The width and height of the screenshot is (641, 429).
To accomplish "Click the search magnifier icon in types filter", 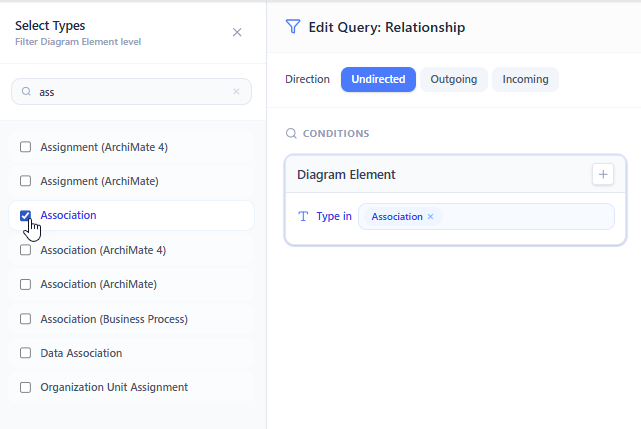I will pyautogui.click(x=26, y=92).
